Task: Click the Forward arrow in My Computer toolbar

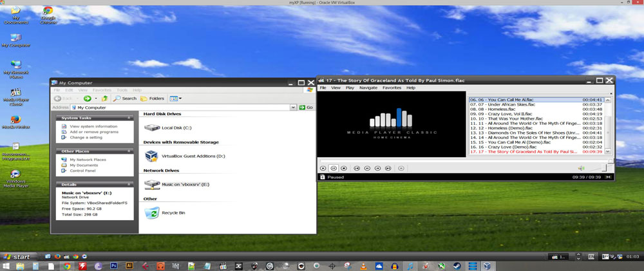Action: pos(87,98)
